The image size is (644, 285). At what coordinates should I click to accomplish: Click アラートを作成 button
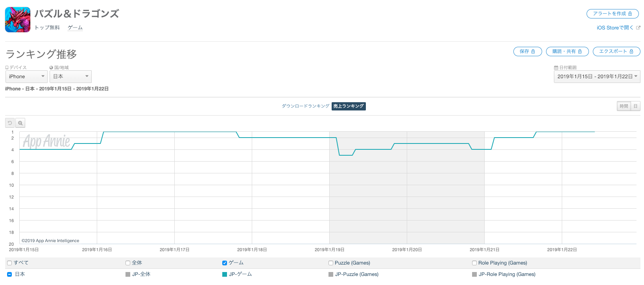[x=613, y=14]
